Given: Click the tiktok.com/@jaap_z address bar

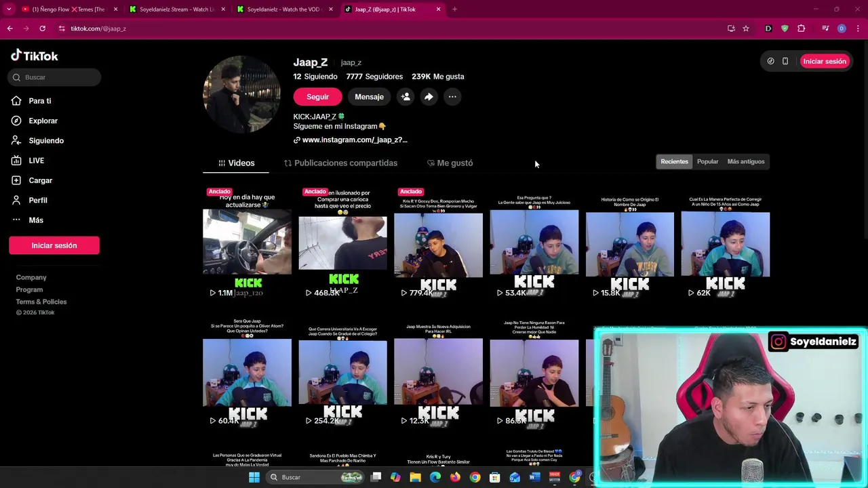Looking at the screenshot, I should 98,28.
